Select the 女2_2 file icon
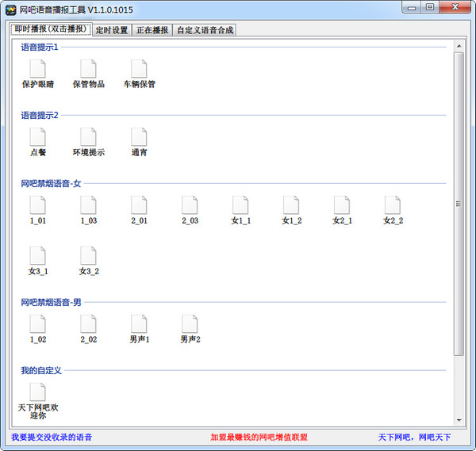 click(393, 205)
